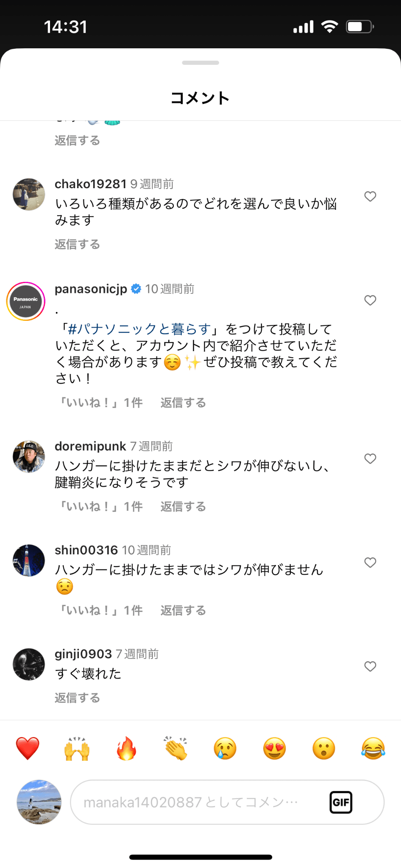401x868 pixels.
Task: Tap the surprised face reaction emoji
Action: click(324, 748)
